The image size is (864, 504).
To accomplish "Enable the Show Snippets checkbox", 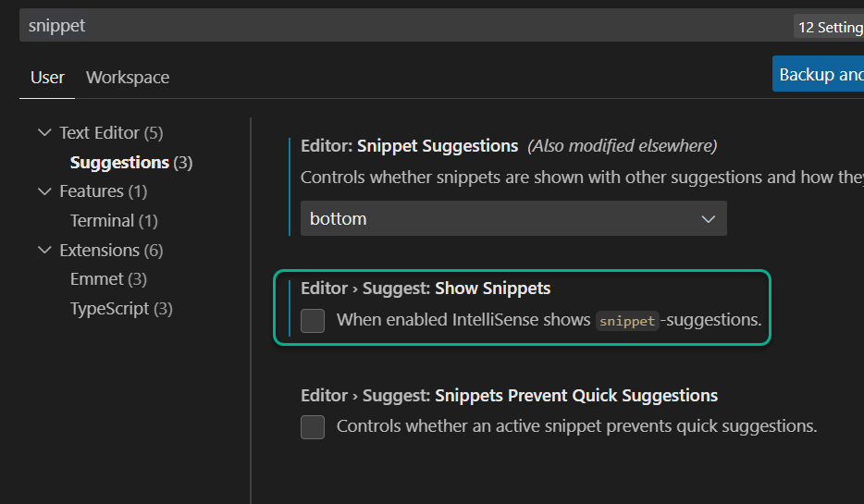I will pos(313,321).
